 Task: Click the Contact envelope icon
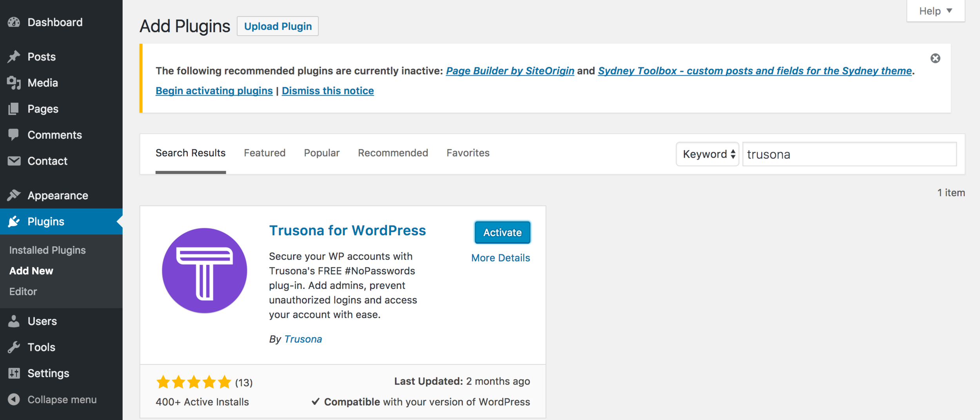[14, 161]
